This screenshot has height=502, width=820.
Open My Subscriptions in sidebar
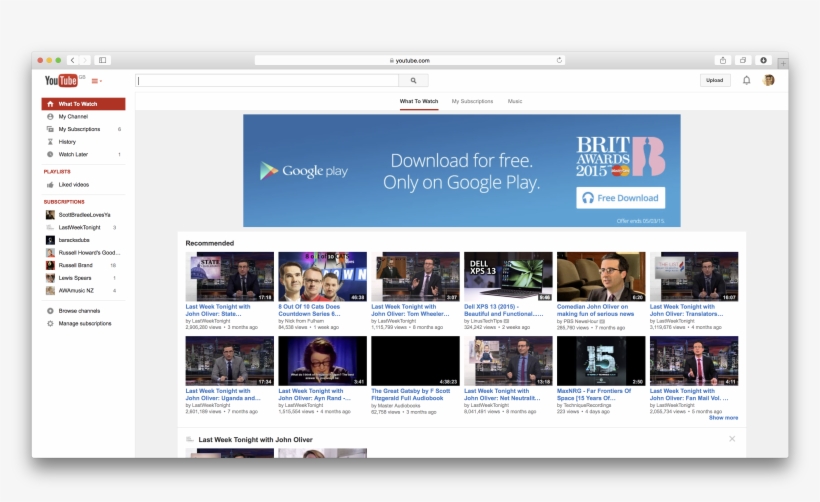84,129
